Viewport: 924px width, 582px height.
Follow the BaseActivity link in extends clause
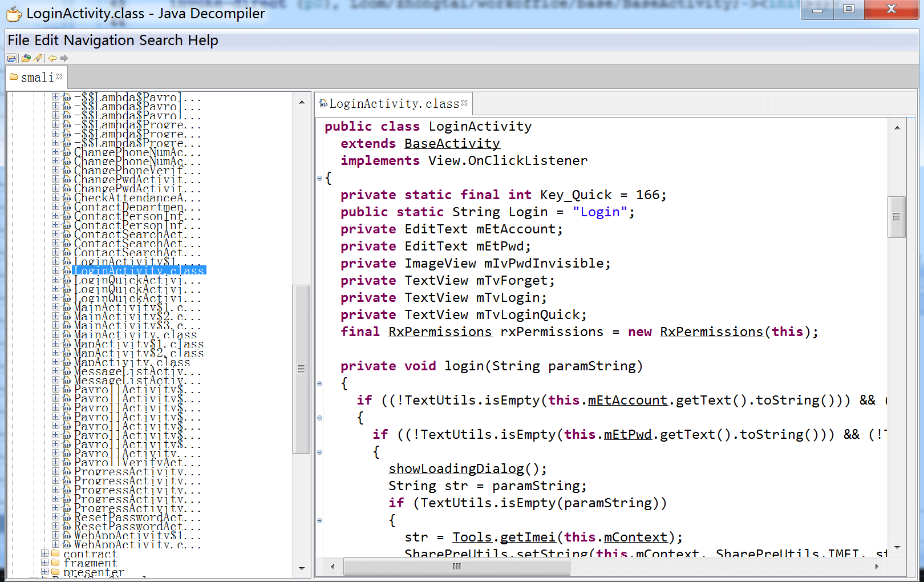[452, 144]
